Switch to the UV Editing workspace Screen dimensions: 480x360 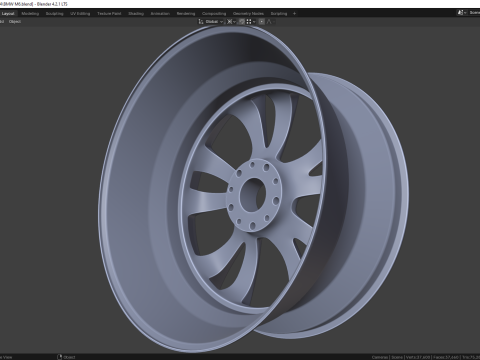click(80, 14)
